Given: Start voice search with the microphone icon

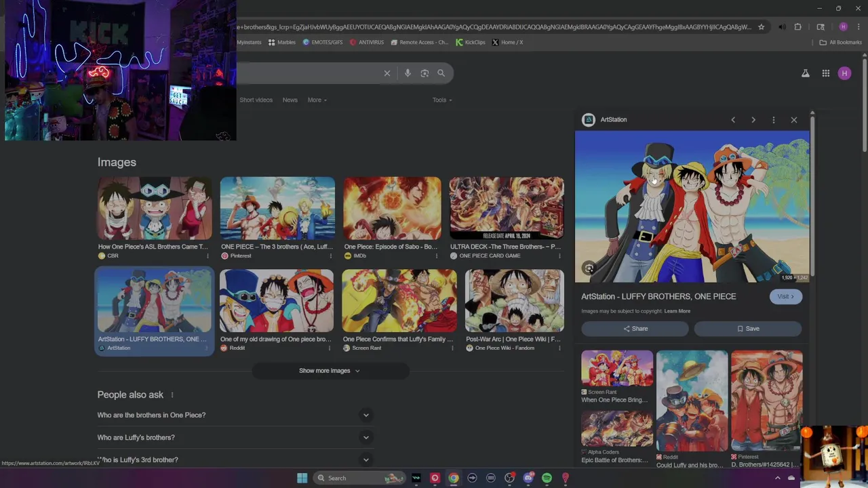Looking at the screenshot, I should (408, 73).
